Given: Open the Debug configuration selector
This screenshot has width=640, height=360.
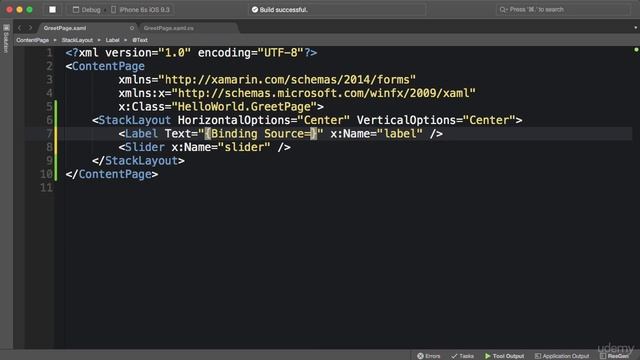Looking at the screenshot, I should (87, 10).
